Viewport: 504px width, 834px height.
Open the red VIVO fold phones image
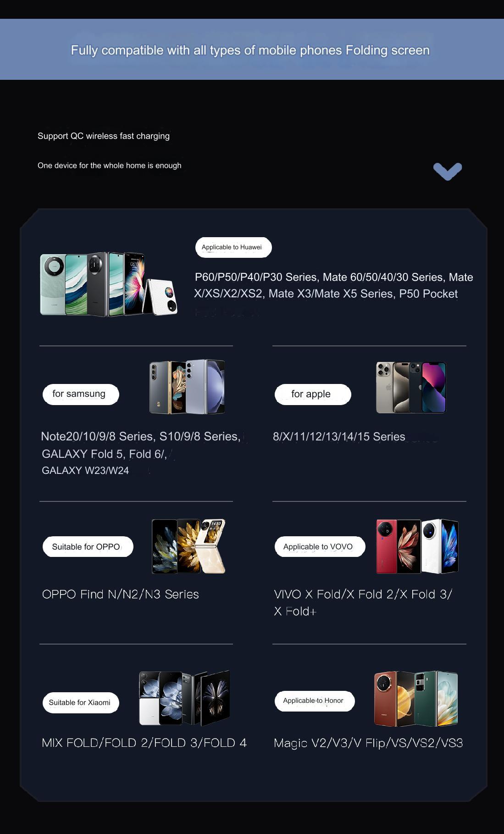point(417,546)
